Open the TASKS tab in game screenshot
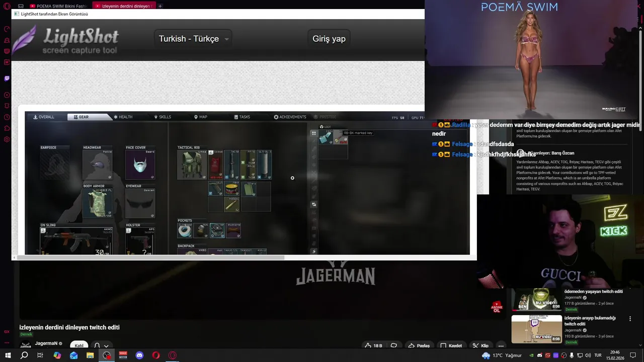Viewport: 644px width, 362px height. pyautogui.click(x=242, y=117)
